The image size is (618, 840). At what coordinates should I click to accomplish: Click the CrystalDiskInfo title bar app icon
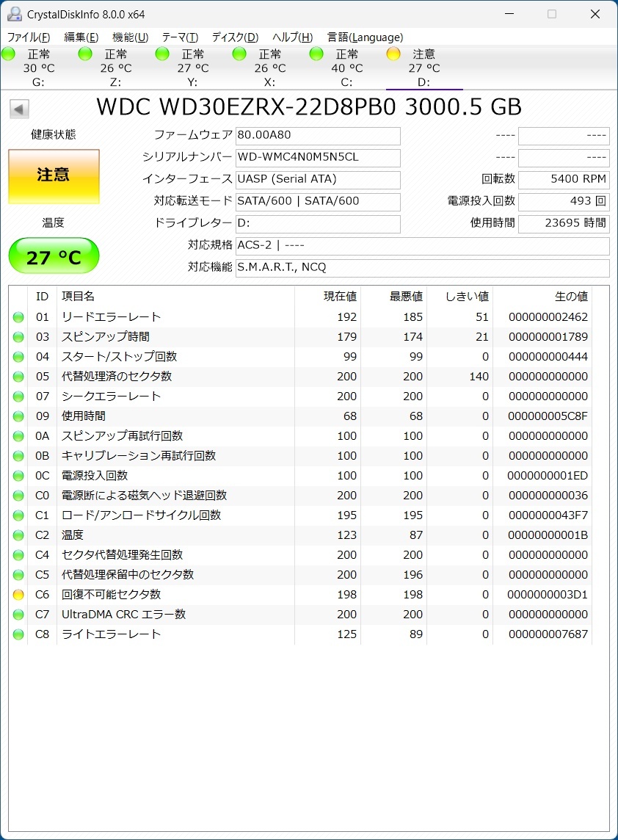[x=14, y=14]
